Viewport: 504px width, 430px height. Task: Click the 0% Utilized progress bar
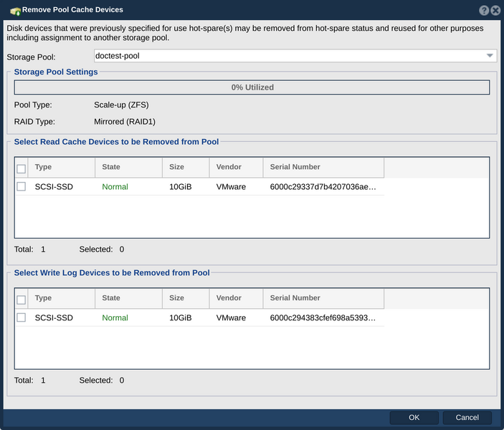pos(252,87)
